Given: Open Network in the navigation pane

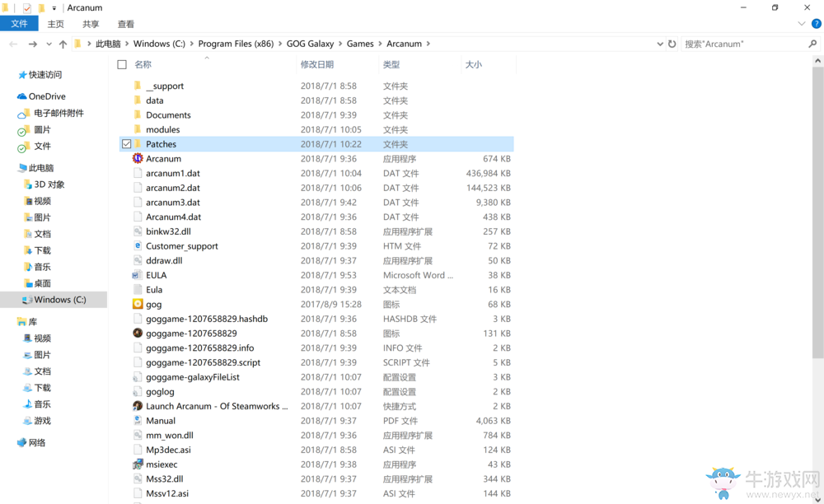Looking at the screenshot, I should [31, 442].
